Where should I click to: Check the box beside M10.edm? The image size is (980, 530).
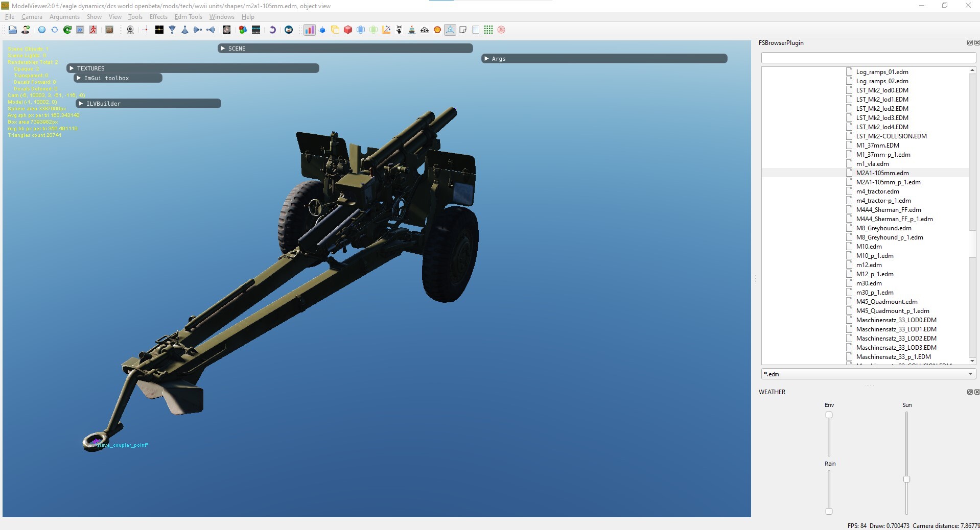(x=849, y=246)
